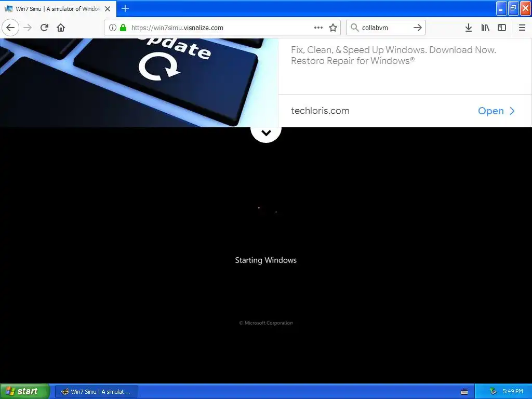This screenshot has height=399, width=532.
Task: Focus the collabvm search box
Action: point(385,28)
